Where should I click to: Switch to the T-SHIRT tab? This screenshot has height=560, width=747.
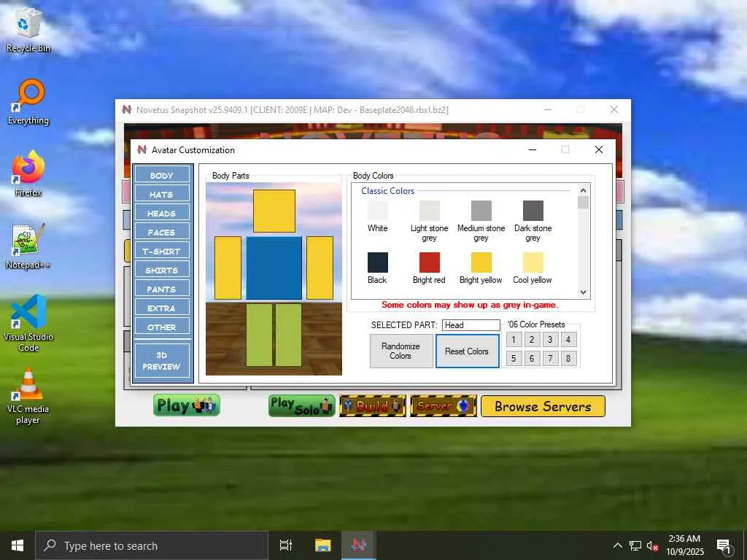click(x=162, y=251)
